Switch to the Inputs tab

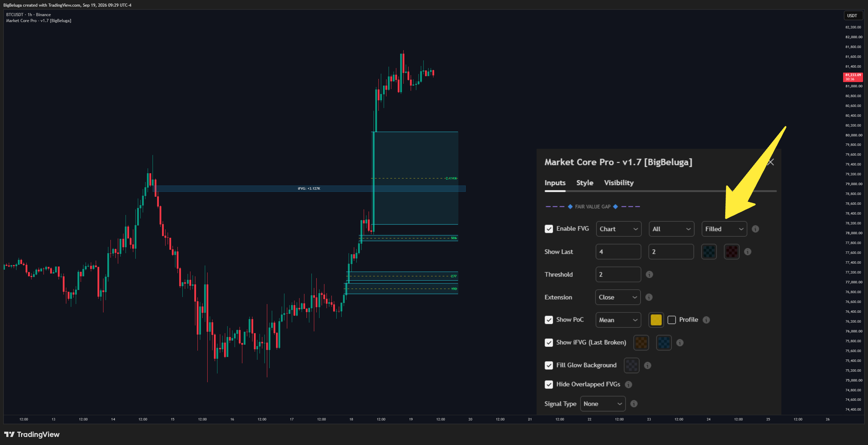point(555,183)
